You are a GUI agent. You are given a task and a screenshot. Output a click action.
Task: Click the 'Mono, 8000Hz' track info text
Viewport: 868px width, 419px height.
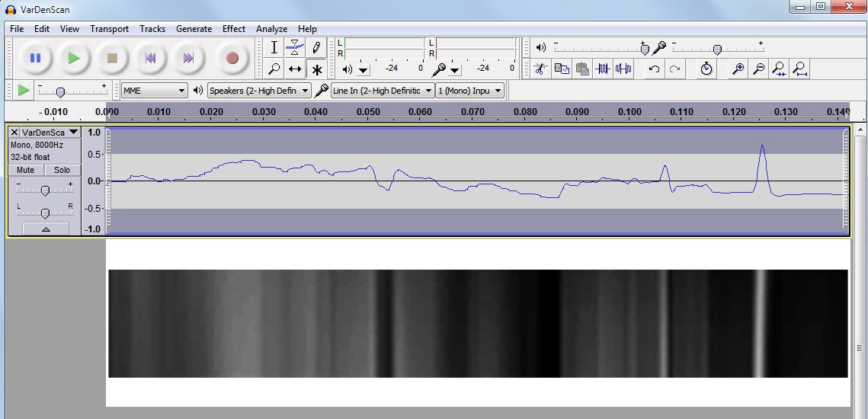(37, 145)
